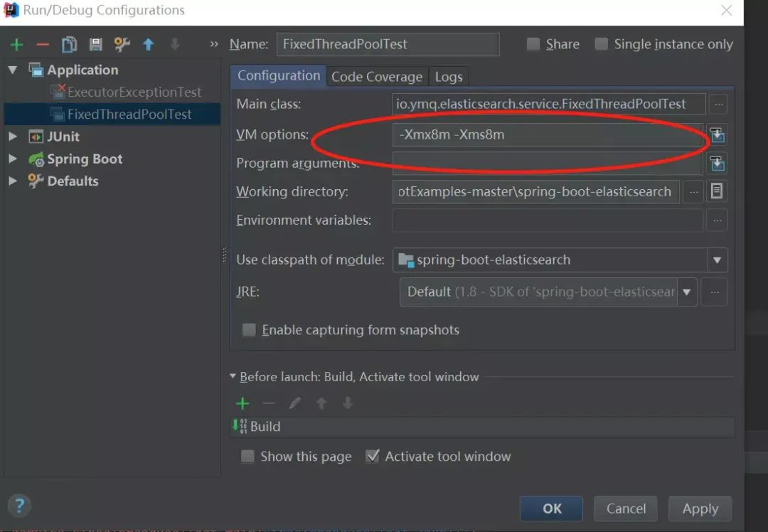This screenshot has width=768, height=532.
Task: Move configuration down with gray arrow
Action: point(174,45)
